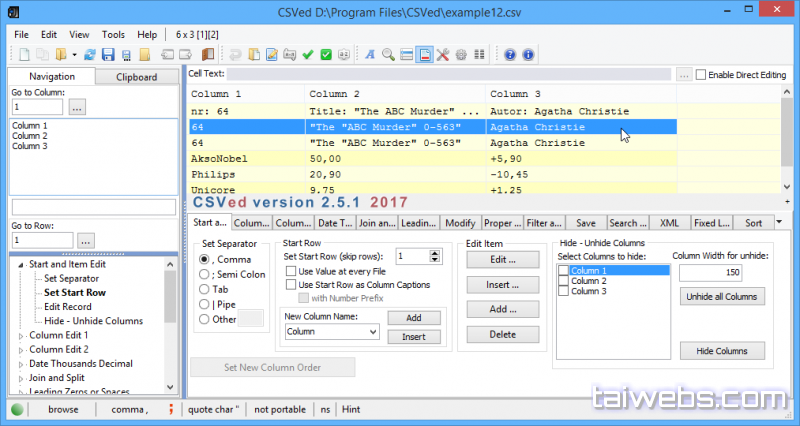Click the blue info icon

pyautogui.click(x=528, y=55)
